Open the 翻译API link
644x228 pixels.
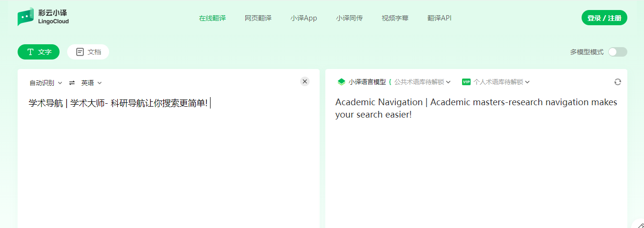click(439, 18)
